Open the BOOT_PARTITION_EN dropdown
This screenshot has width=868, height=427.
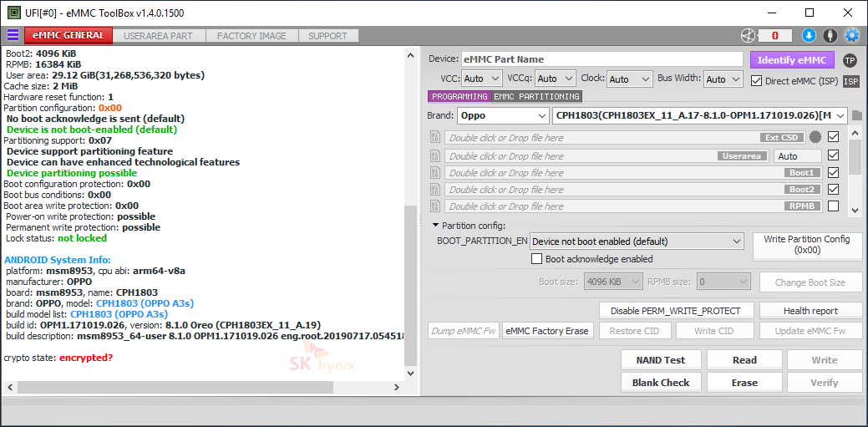(x=636, y=241)
